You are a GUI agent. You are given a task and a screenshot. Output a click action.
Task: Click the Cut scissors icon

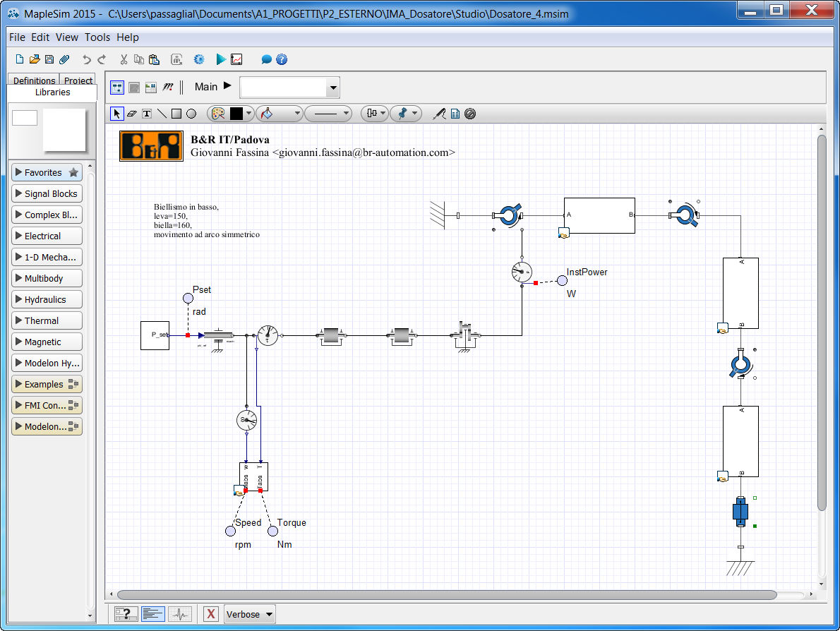pyautogui.click(x=124, y=59)
